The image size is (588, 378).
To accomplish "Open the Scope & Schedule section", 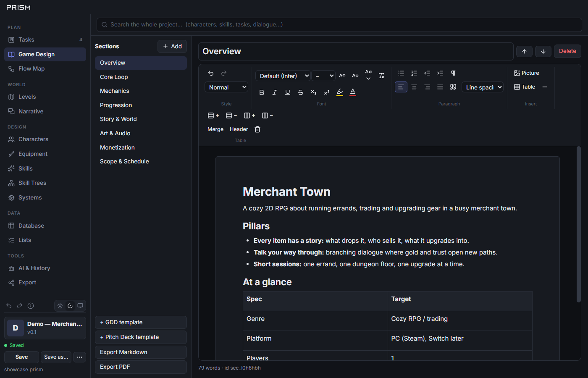I will click(x=141, y=161).
